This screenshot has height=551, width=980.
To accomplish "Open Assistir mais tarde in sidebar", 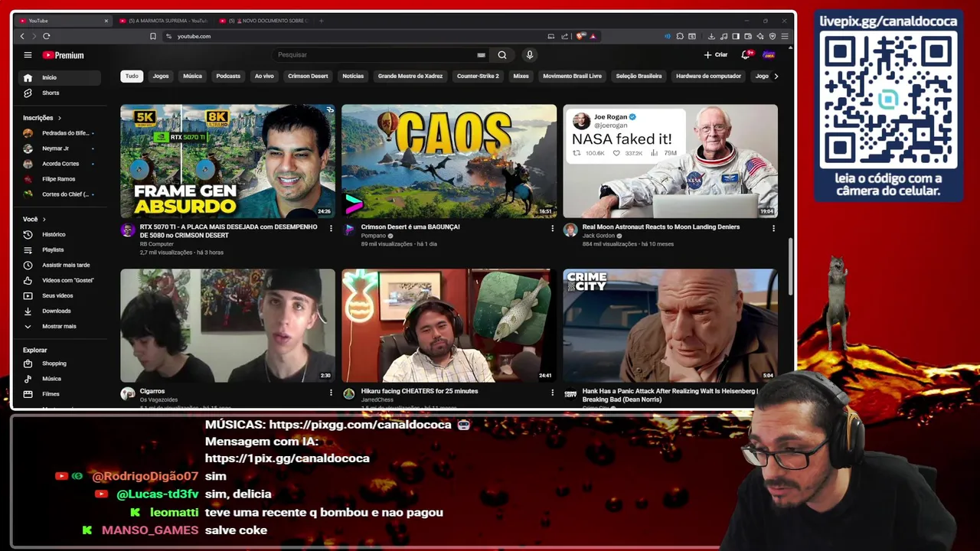I will click(x=59, y=265).
